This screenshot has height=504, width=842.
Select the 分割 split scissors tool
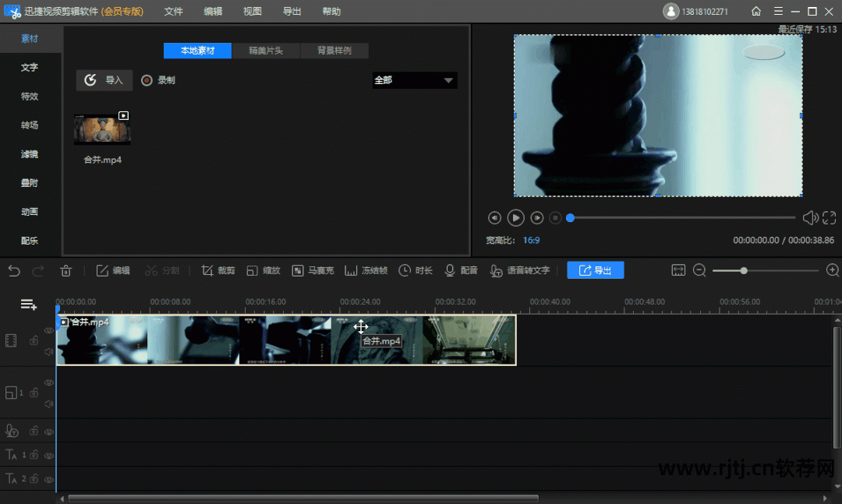click(161, 270)
